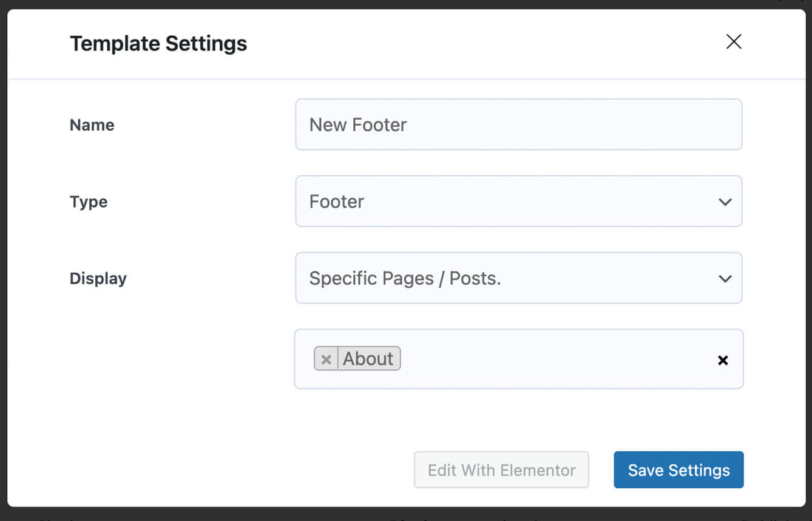Click the chevron arrow in the Type field
The height and width of the screenshot is (521, 812).
pos(725,202)
